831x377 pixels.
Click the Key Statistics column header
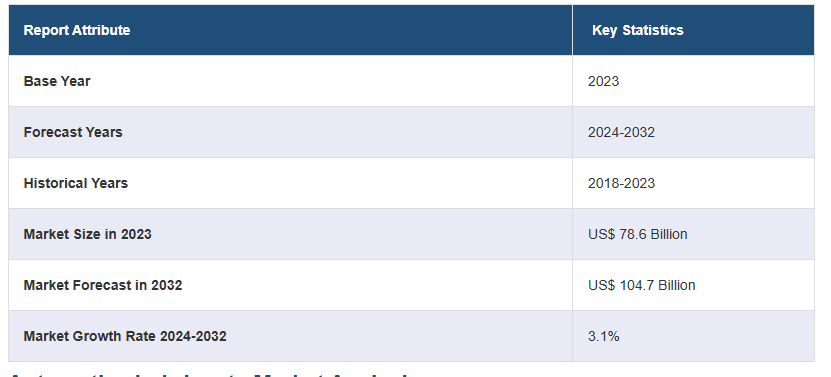coord(638,30)
